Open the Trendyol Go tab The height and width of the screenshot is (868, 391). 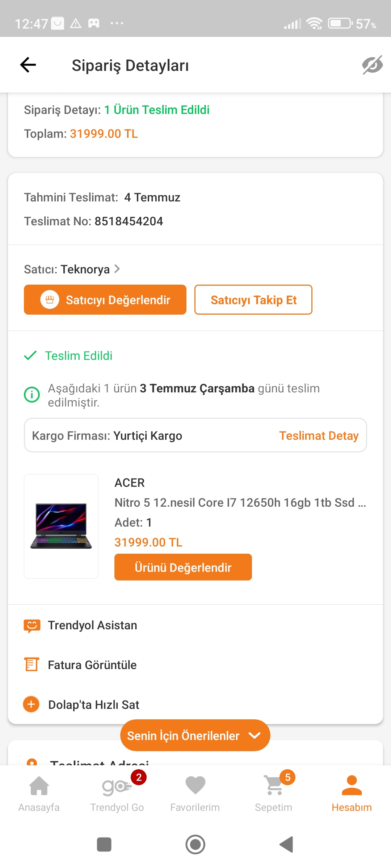(117, 792)
